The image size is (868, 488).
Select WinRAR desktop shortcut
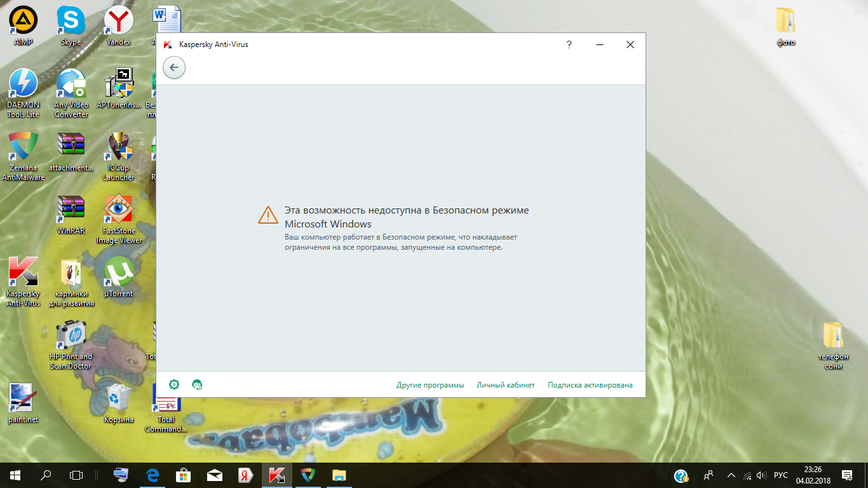pos(71,215)
